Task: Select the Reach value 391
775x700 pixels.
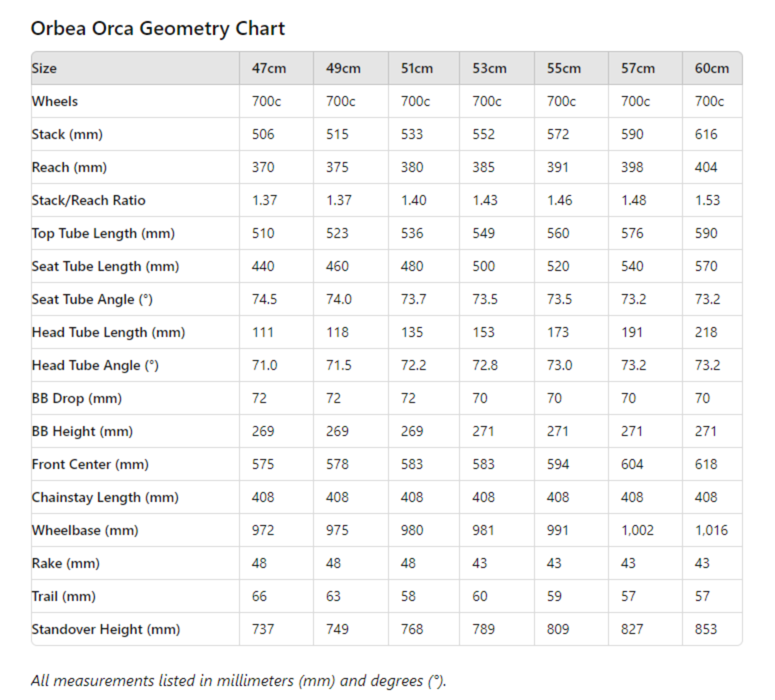Action: point(557,167)
